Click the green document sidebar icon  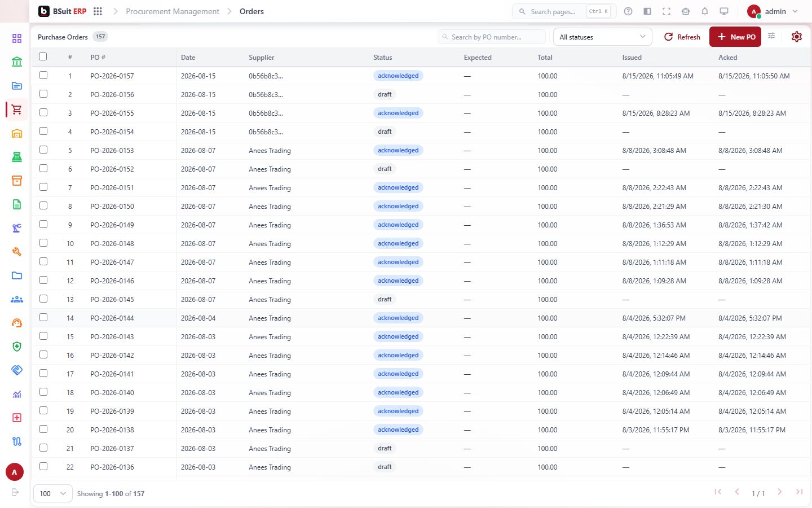17,204
